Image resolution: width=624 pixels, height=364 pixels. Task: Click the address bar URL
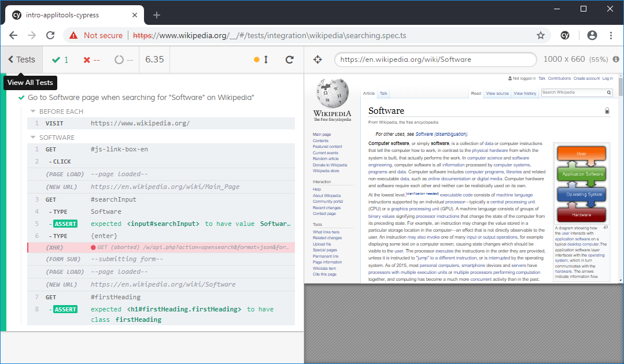tap(269, 35)
